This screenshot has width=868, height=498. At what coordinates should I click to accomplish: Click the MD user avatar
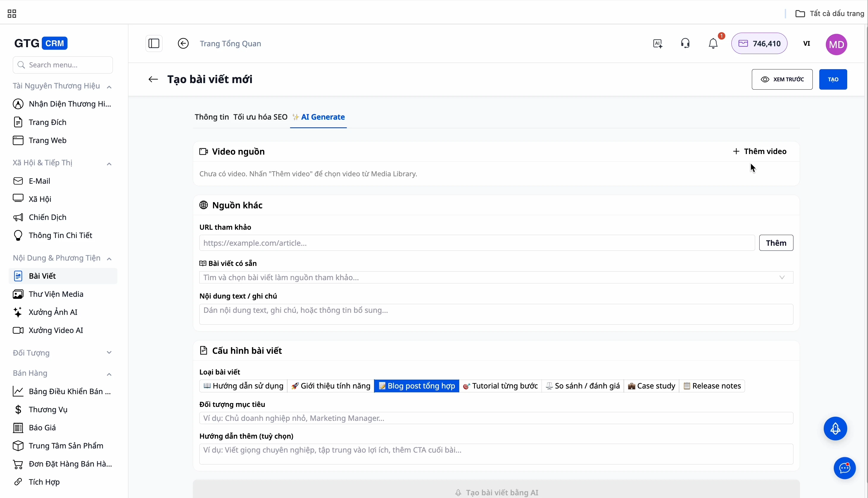coord(836,44)
